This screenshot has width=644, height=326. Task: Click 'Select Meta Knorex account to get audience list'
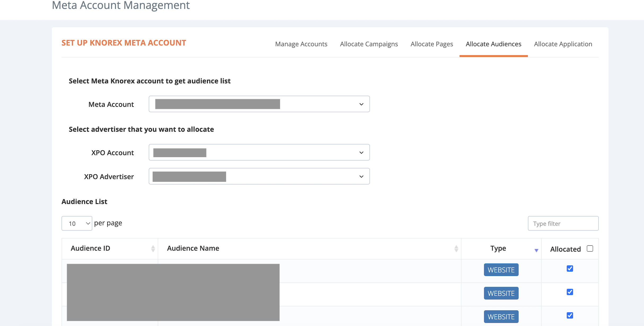[x=150, y=81]
